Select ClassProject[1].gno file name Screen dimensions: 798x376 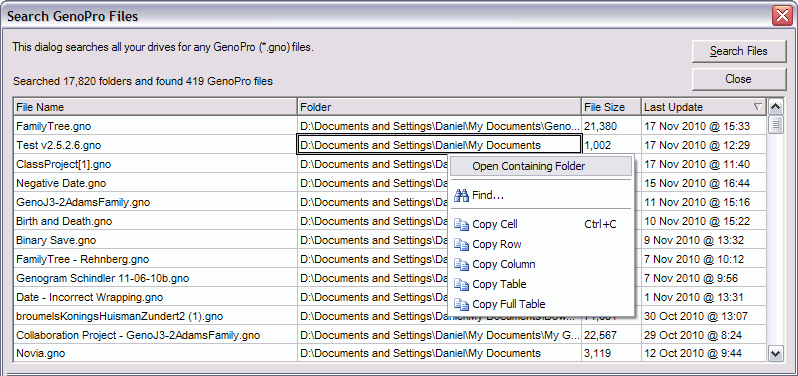click(x=64, y=164)
